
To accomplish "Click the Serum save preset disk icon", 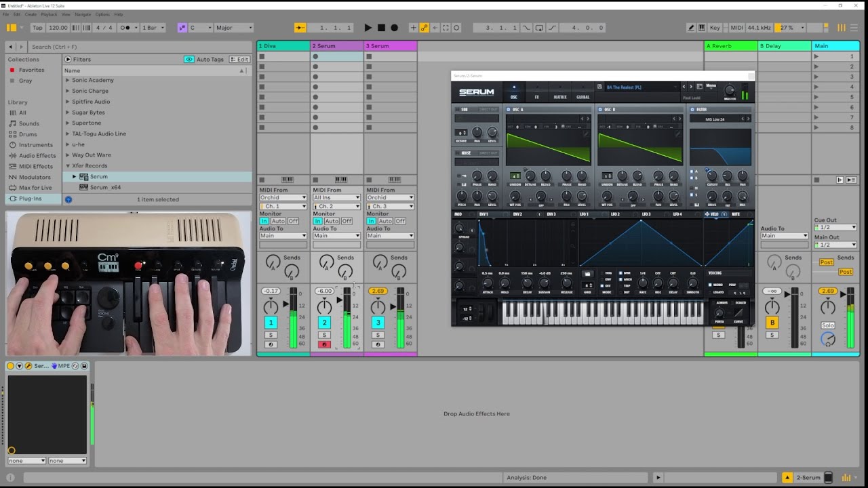I will [x=599, y=87].
